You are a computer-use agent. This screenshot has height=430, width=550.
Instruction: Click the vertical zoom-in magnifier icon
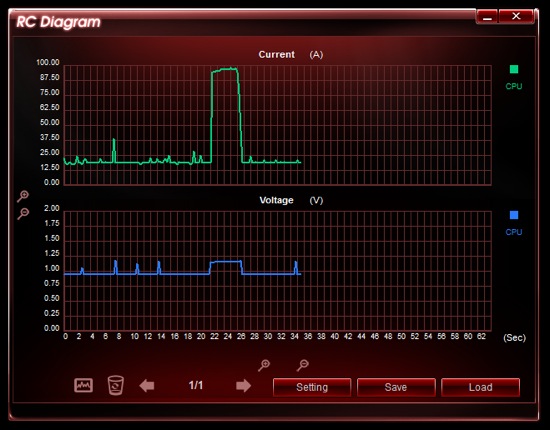click(x=23, y=196)
